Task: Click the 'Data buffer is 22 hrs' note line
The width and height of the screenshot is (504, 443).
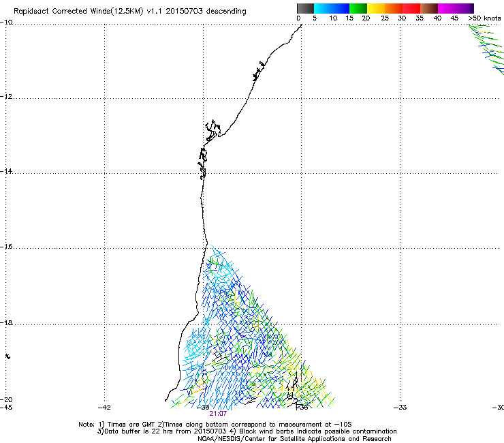Action: coord(247,431)
